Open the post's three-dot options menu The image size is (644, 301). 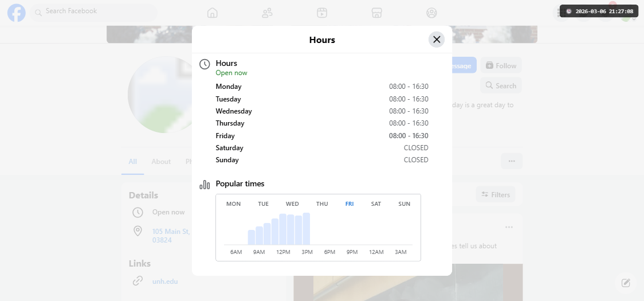pos(509,227)
